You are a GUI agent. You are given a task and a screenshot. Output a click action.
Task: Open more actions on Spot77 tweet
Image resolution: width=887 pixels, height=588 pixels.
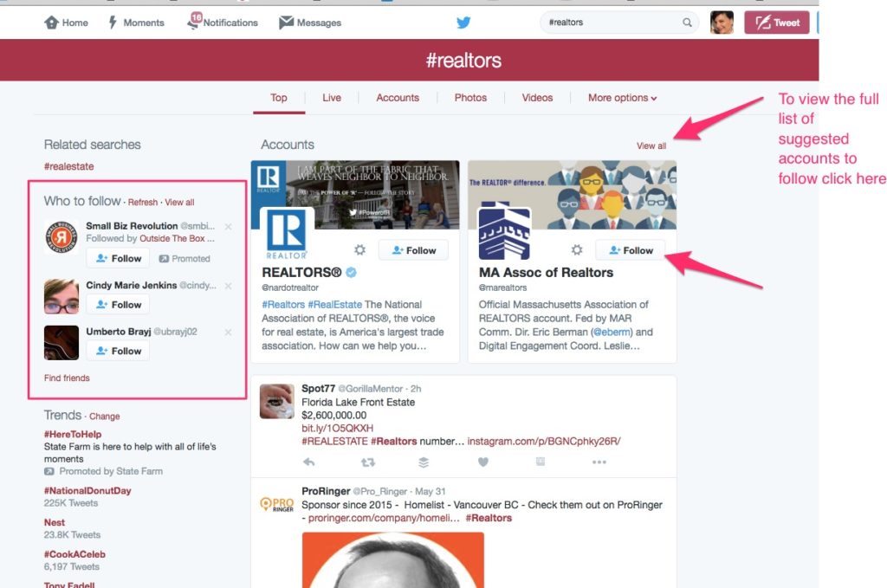click(x=599, y=462)
